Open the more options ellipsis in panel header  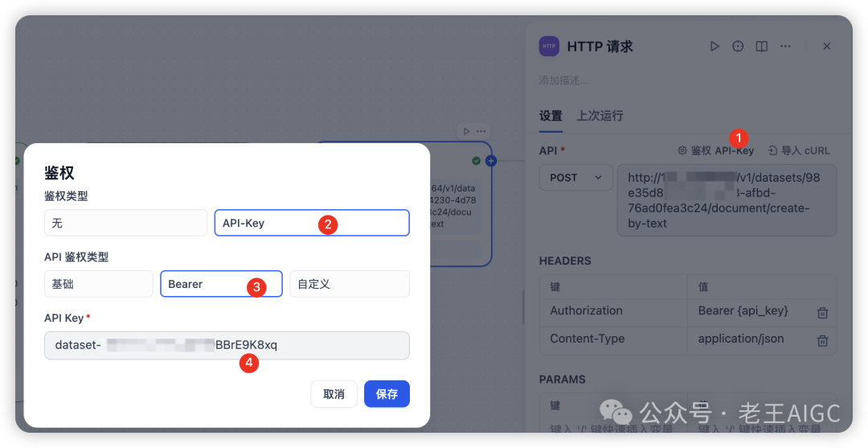pyautogui.click(x=785, y=47)
